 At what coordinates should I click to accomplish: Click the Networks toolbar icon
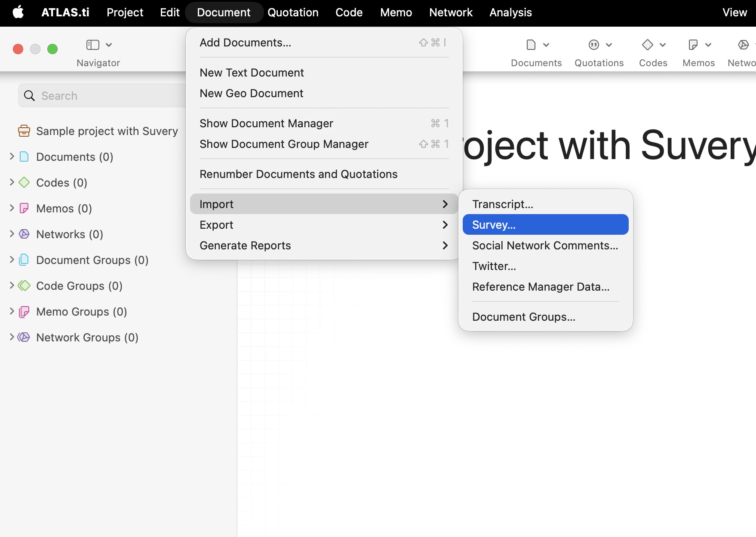pyautogui.click(x=744, y=45)
